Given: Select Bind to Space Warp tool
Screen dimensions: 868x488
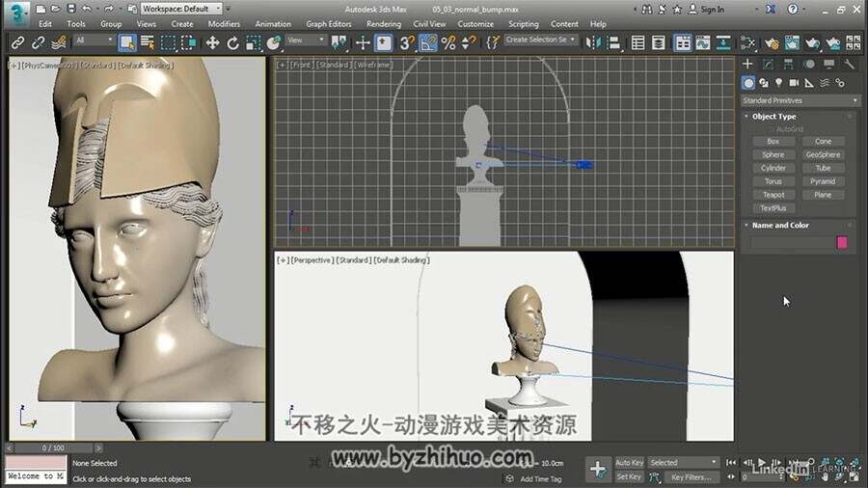Looking at the screenshot, I should tap(58, 42).
